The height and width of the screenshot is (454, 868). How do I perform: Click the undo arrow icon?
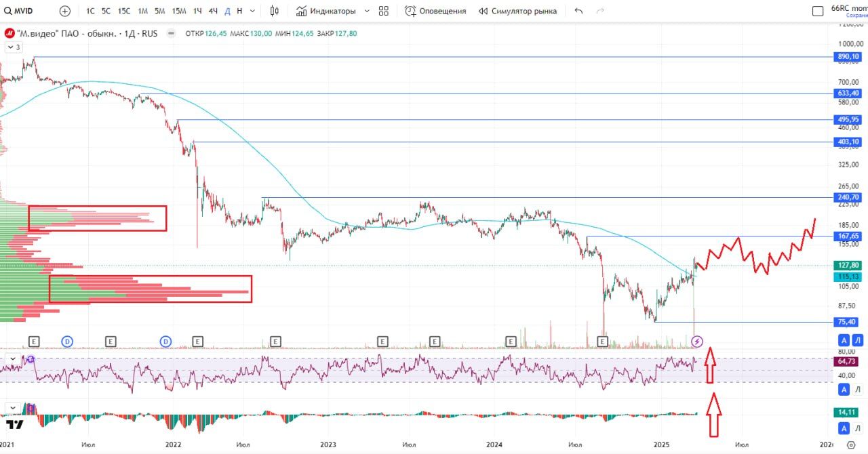pos(578,11)
